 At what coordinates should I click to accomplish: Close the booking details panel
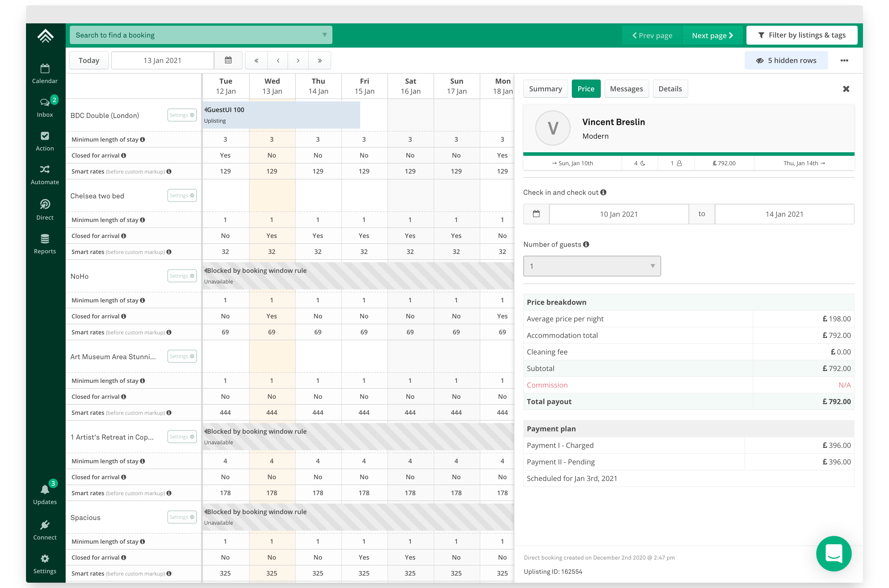[846, 89]
